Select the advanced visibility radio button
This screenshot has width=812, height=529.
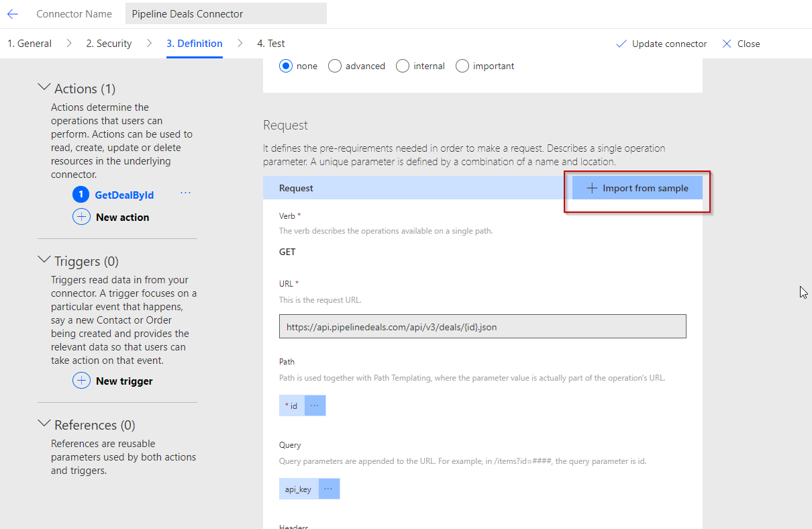point(335,66)
